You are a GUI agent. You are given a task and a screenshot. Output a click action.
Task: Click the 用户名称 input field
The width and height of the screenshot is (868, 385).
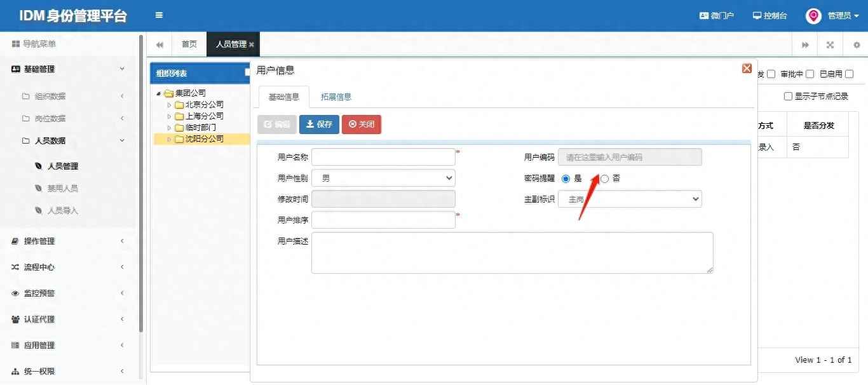pyautogui.click(x=383, y=157)
